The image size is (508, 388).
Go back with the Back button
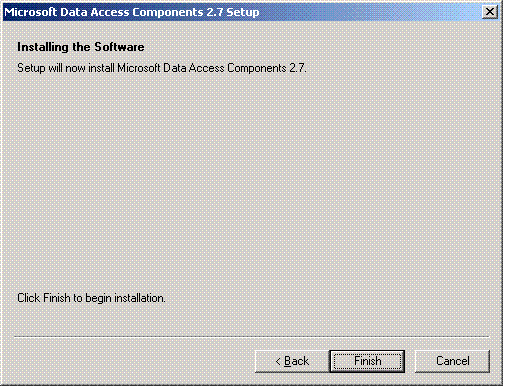(292, 361)
